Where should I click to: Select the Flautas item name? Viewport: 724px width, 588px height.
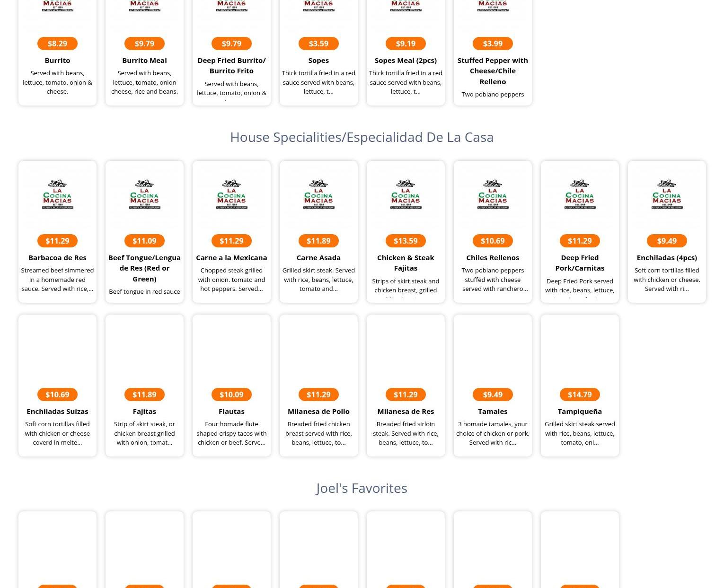[x=231, y=412]
